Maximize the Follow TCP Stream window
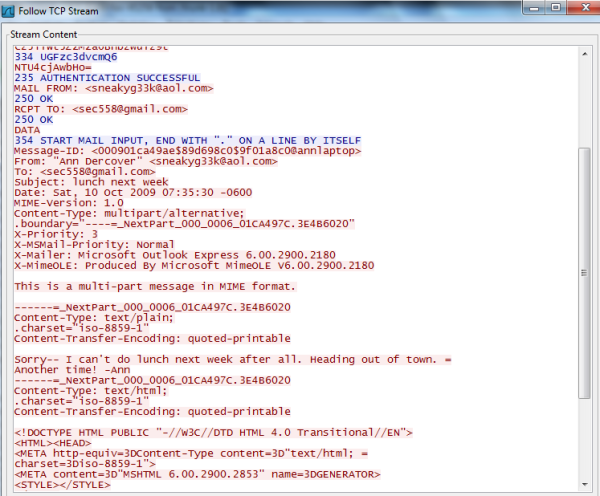The height and width of the screenshot is (496, 600). point(556,8)
